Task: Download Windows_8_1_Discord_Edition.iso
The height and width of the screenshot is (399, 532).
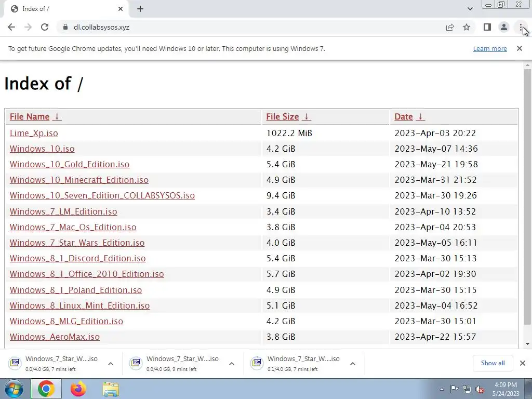Action: point(78,258)
